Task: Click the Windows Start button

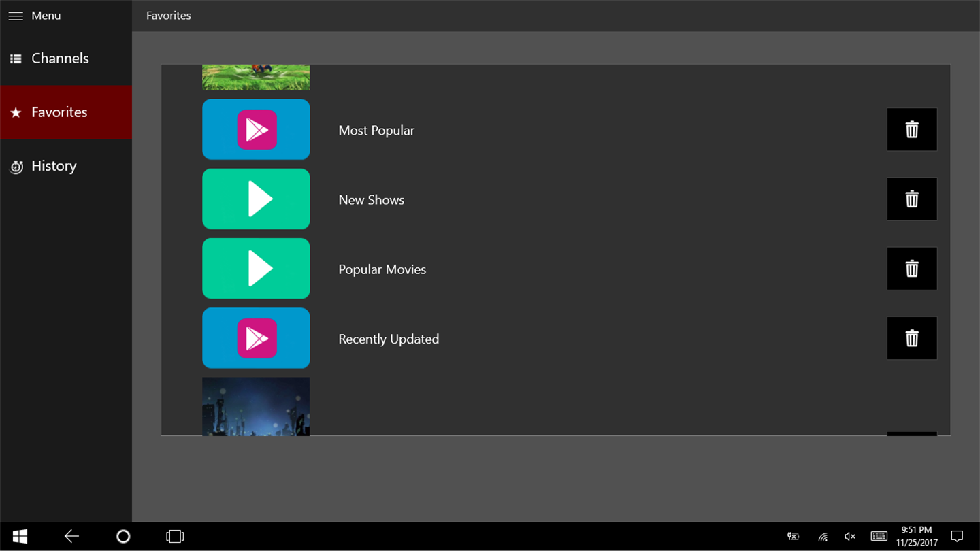Action: coord(20,537)
